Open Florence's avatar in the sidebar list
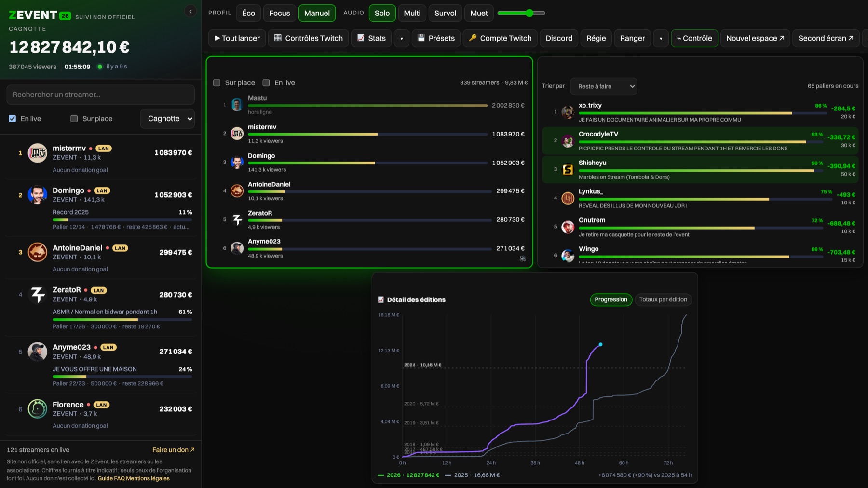 coord(37,409)
